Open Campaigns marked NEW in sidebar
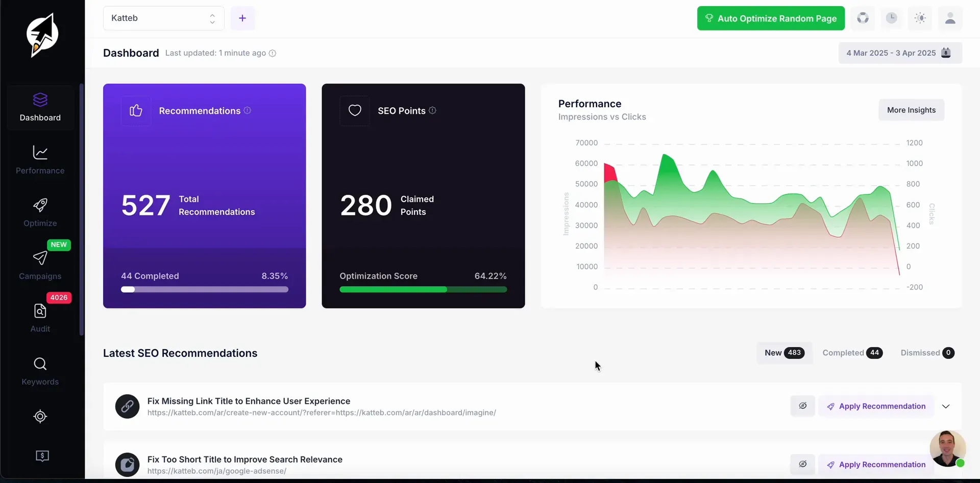Image resolution: width=980 pixels, height=483 pixels. point(39,265)
